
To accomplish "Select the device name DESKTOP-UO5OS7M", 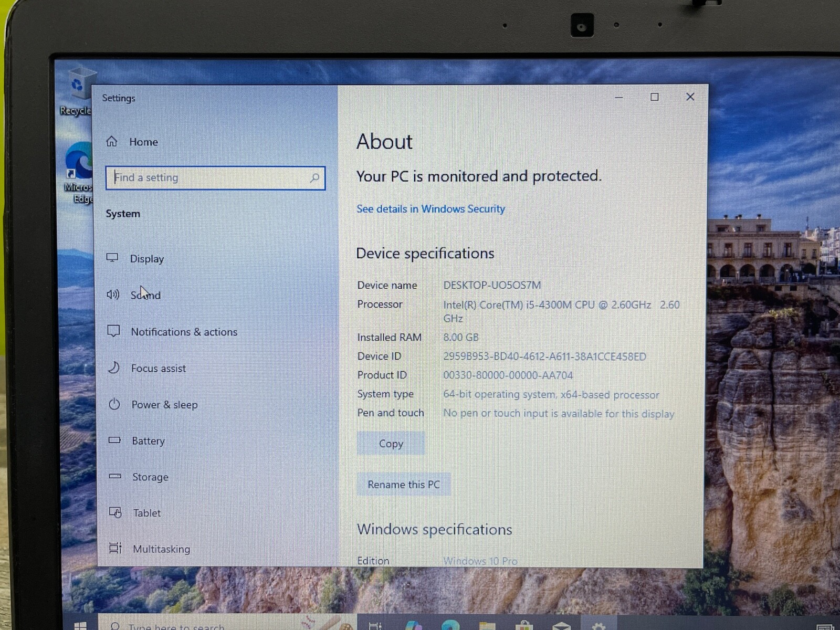I will pyautogui.click(x=492, y=285).
